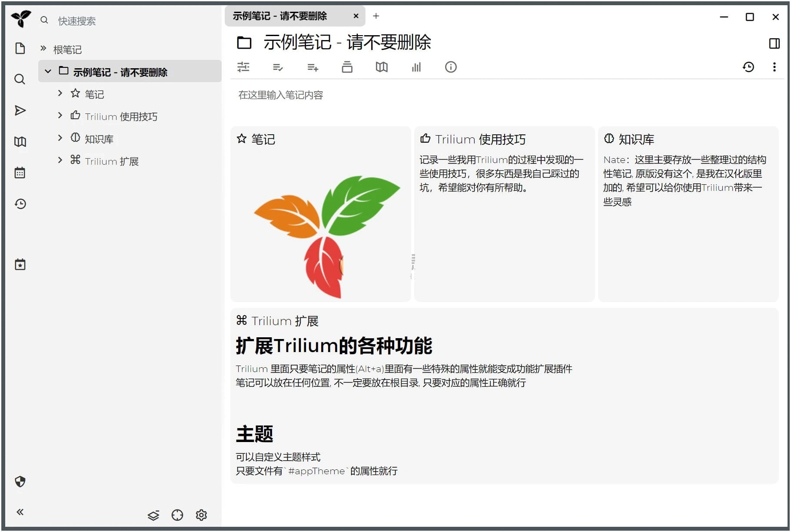Select the jump-to-note paper plane icon
Viewport: 791px width, 532px height.
(20, 110)
